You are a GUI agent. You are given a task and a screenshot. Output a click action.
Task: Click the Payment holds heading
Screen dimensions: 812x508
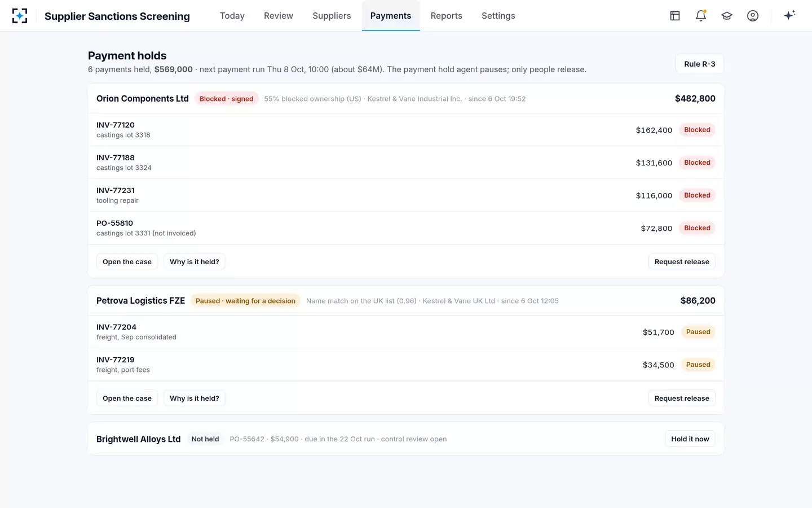click(x=127, y=56)
